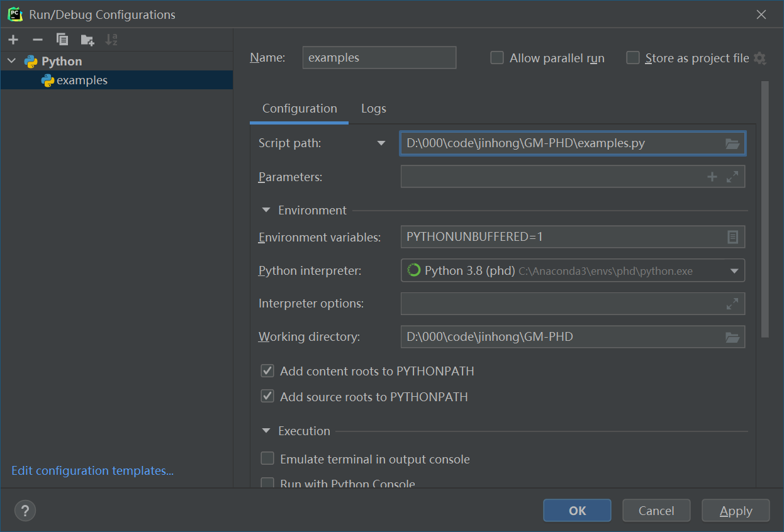Browse for a script path file
The image size is (784, 532).
pyautogui.click(x=732, y=143)
